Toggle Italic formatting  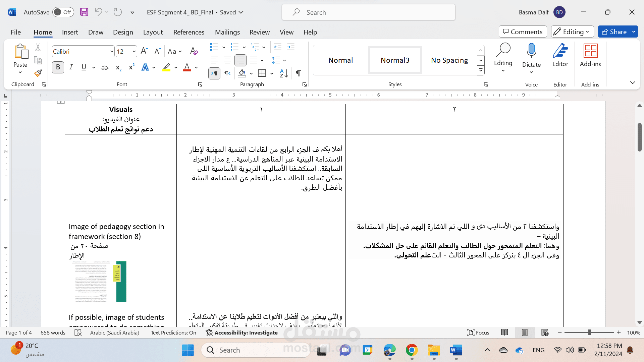71,67
